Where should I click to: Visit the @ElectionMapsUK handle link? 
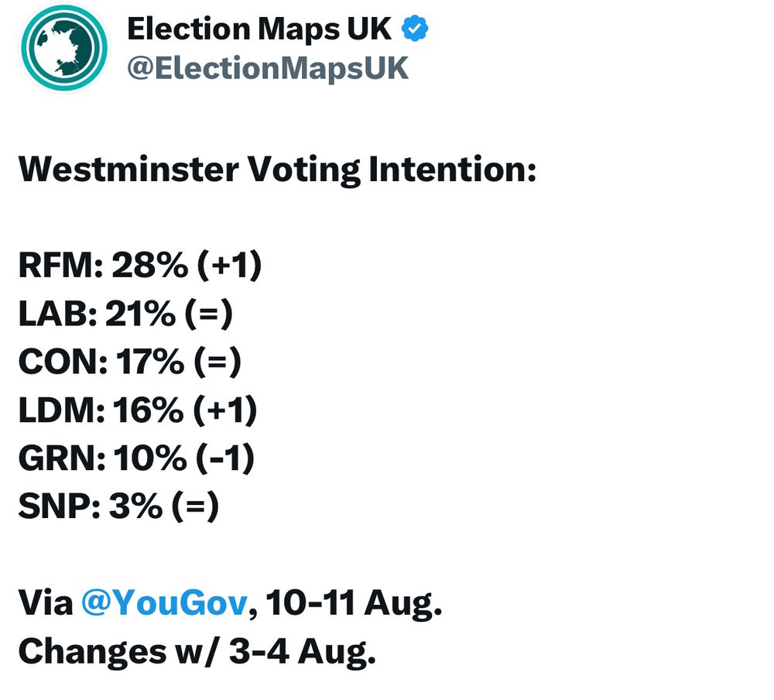[268, 67]
